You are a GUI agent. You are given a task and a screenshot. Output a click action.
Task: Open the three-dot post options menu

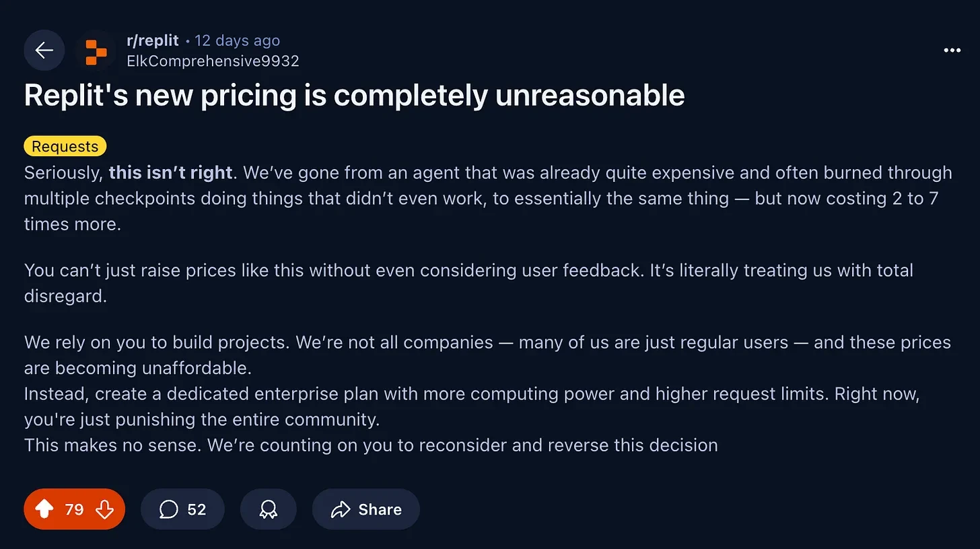click(x=952, y=51)
